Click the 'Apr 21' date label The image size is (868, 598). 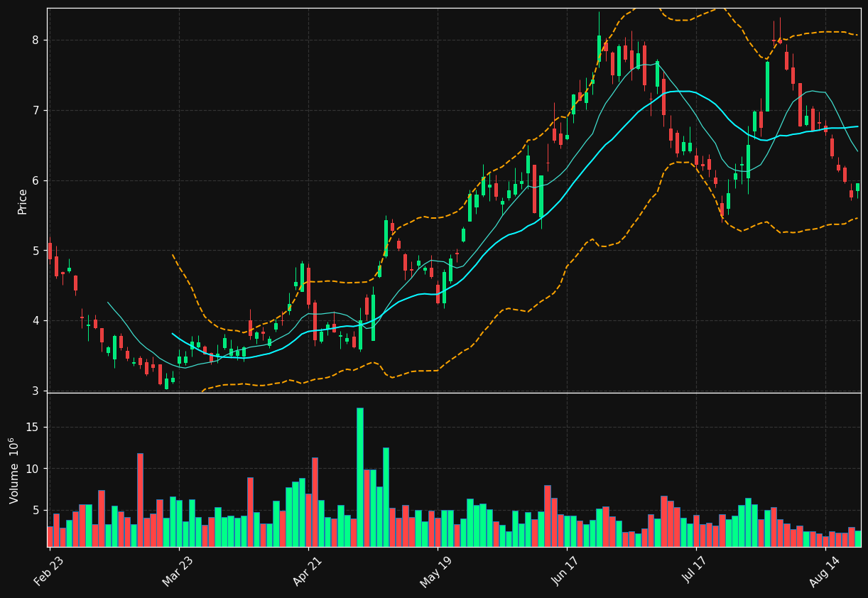(x=308, y=571)
